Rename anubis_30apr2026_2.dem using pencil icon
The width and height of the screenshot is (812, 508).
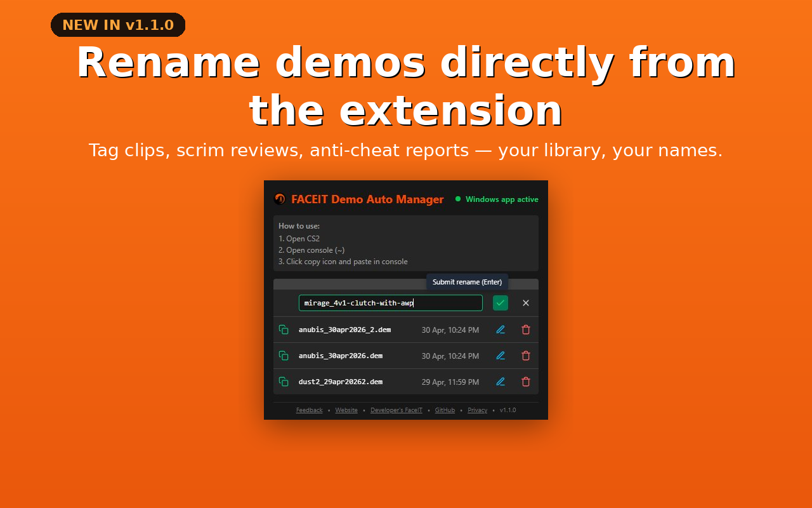coord(501,330)
